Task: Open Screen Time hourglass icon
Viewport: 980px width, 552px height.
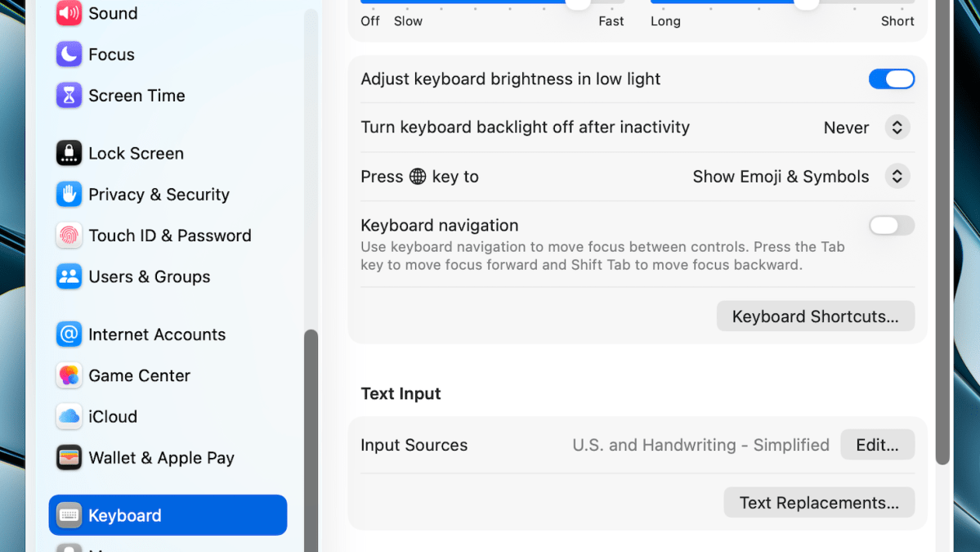Action: pyautogui.click(x=69, y=96)
